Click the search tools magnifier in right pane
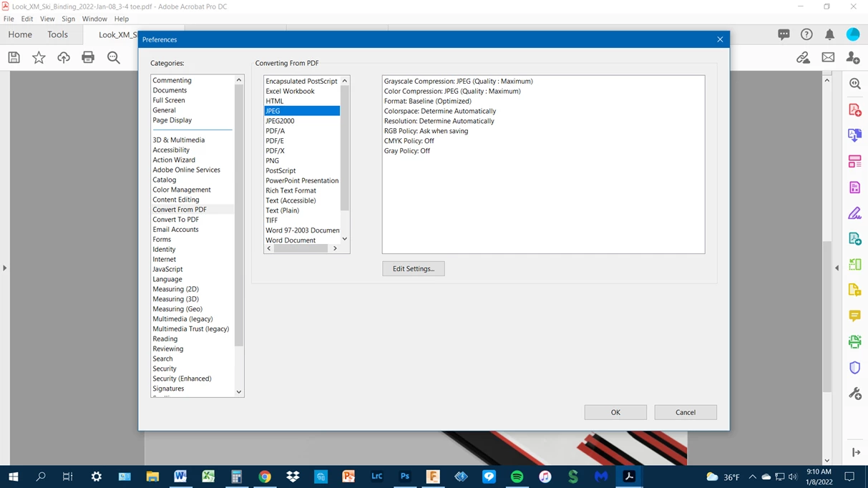This screenshot has width=868, height=488. click(x=854, y=84)
